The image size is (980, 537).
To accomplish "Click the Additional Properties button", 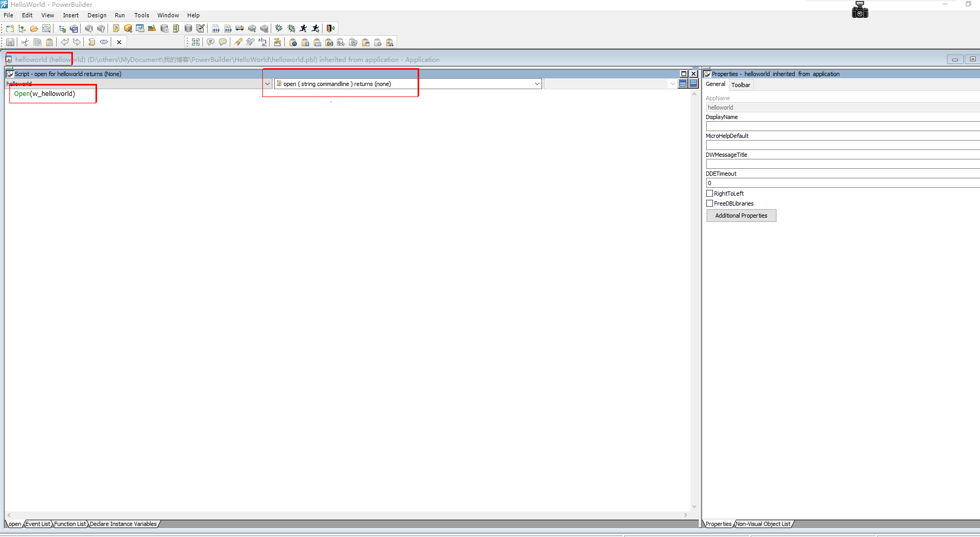I will [741, 216].
